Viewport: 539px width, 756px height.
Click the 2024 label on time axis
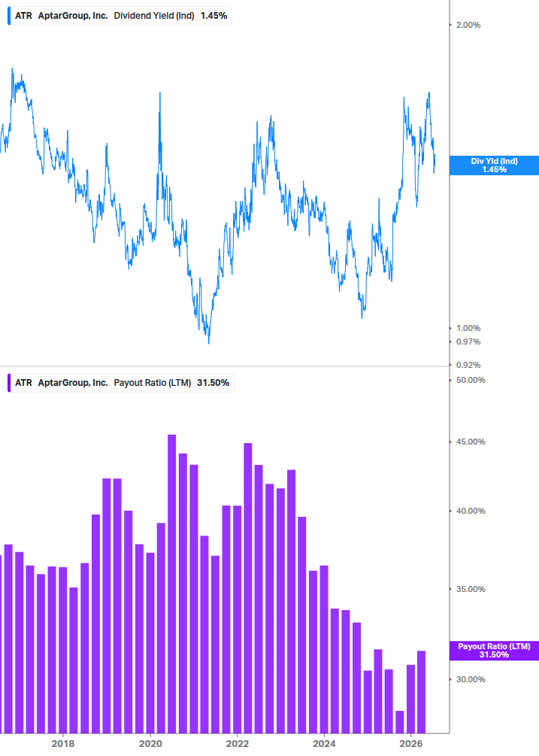pos(324,743)
